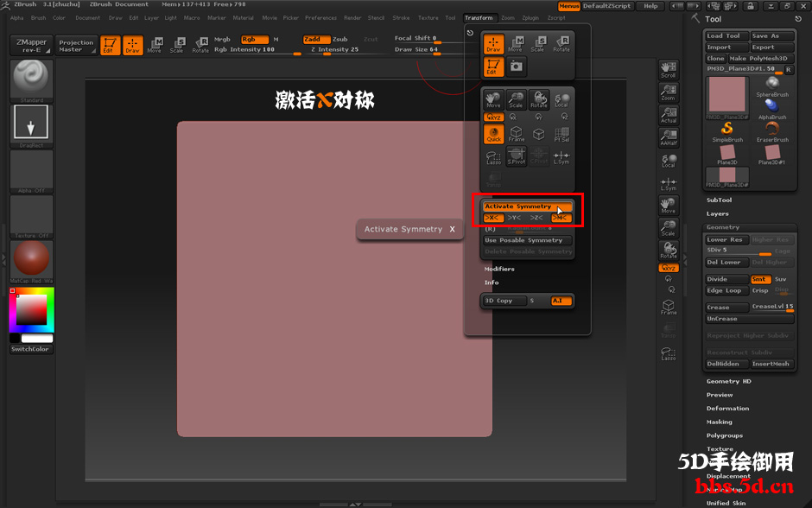
Task: Select the SimpleBrush tool
Action: [x=727, y=131]
